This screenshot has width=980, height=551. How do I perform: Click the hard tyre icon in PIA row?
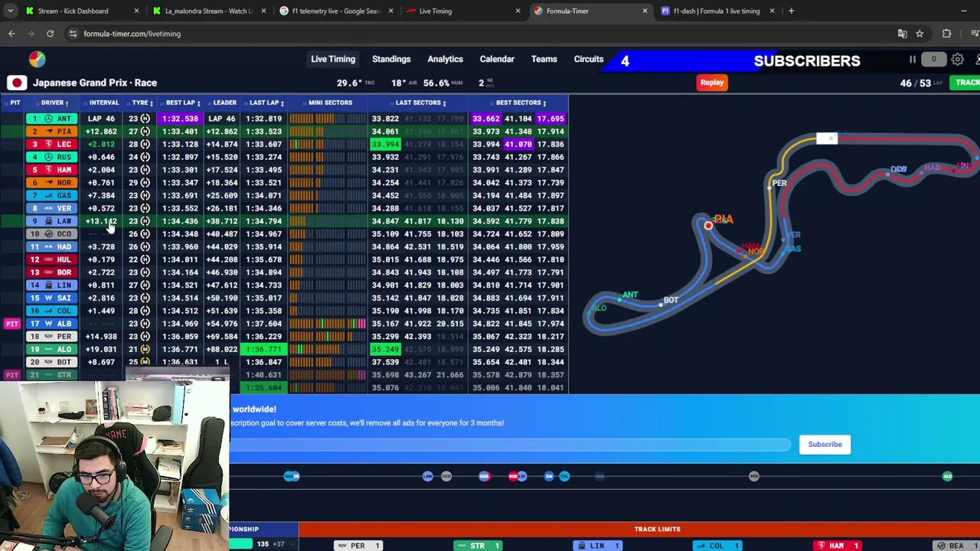145,132
